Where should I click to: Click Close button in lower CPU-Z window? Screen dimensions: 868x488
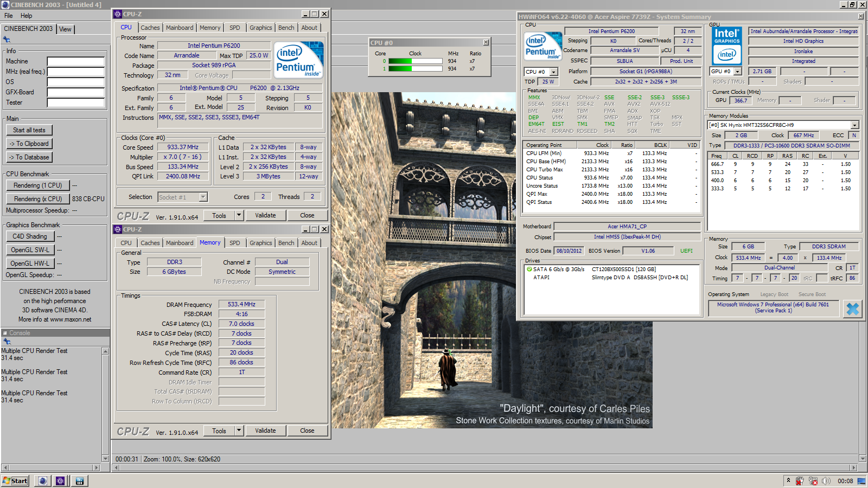307,431
